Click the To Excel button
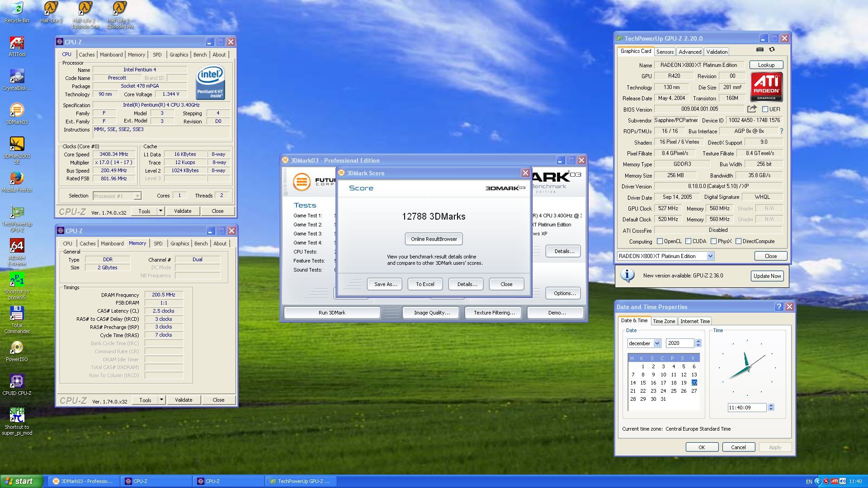This screenshot has width=868, height=488. pyautogui.click(x=425, y=284)
